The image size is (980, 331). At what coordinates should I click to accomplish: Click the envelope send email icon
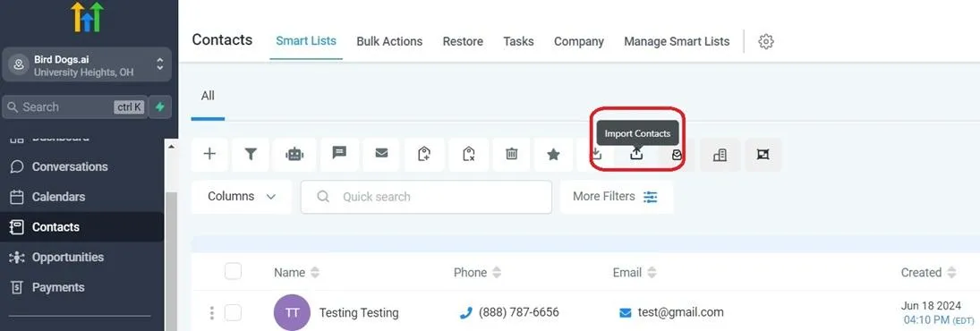click(x=381, y=154)
